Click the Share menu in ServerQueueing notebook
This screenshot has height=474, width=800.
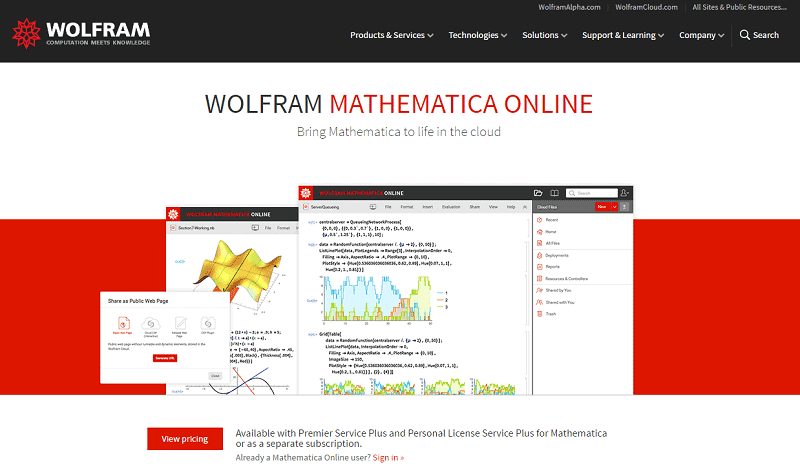474,207
